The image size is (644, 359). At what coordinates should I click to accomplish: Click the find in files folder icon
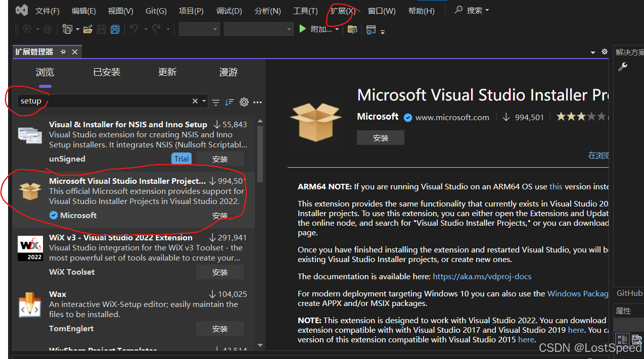(352, 29)
